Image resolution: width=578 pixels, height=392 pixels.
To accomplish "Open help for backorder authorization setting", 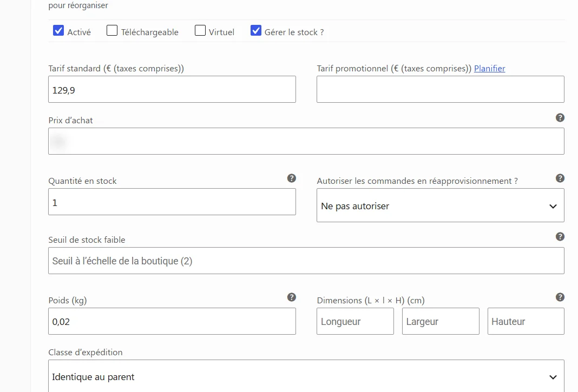I will click(x=560, y=178).
